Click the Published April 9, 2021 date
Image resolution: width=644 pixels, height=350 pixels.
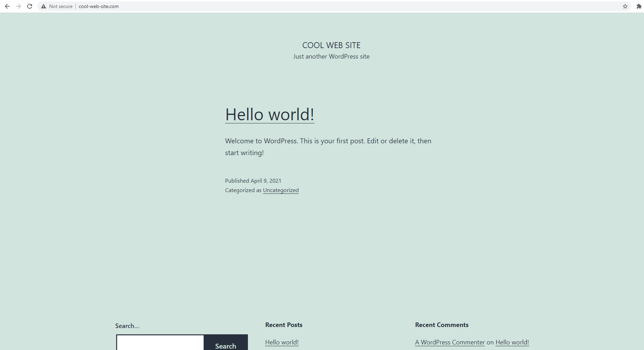click(253, 181)
